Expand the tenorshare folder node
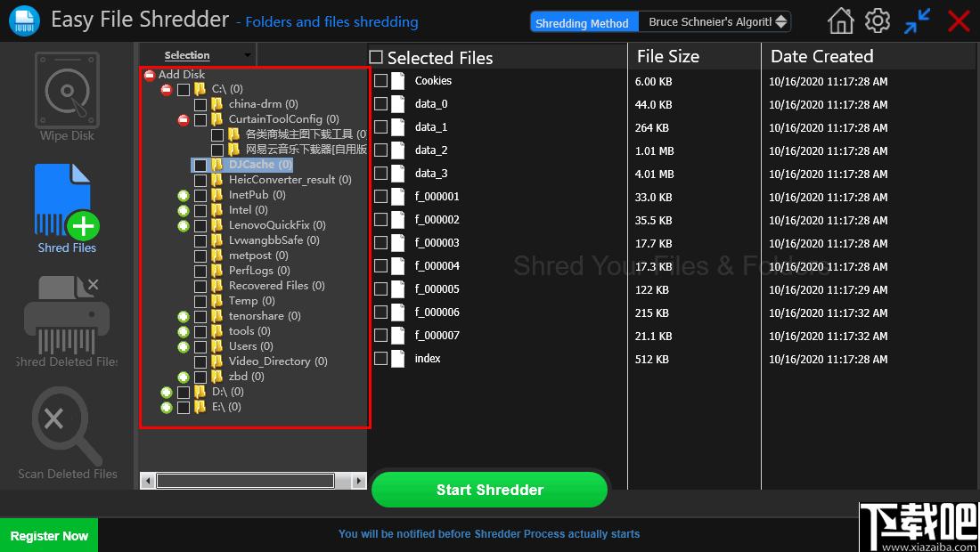This screenshot has width=980, height=552. point(184,317)
